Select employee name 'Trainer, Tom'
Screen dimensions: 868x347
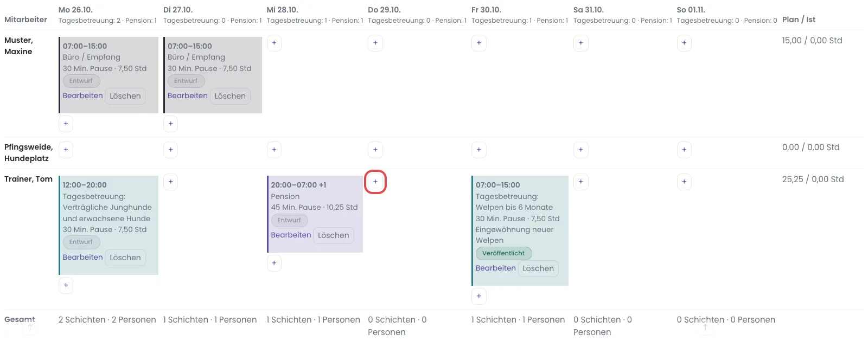coord(28,179)
